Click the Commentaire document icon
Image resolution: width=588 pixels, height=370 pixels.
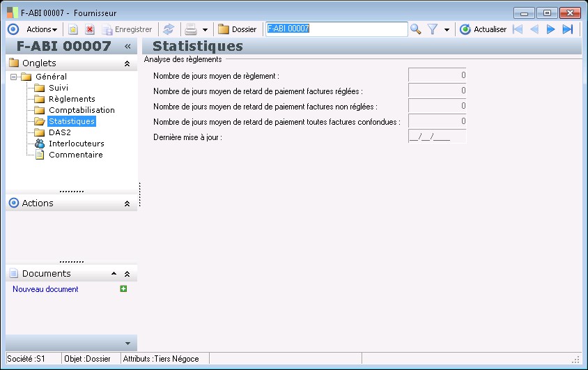(x=40, y=155)
